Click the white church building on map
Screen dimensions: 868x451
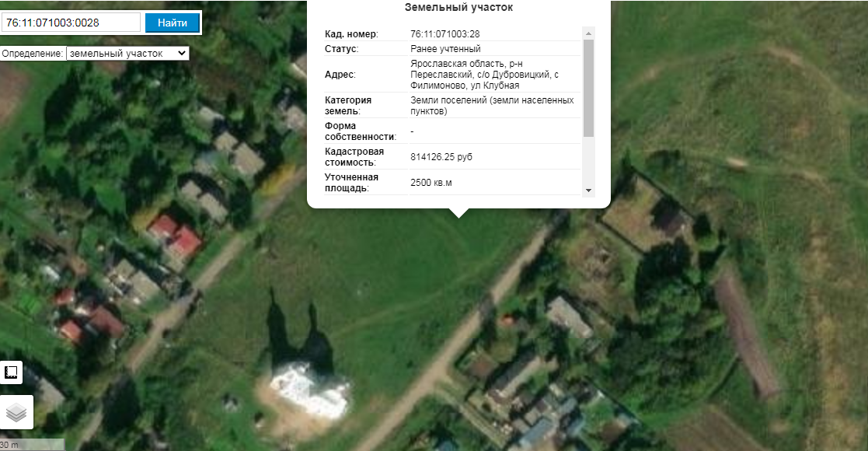[x=310, y=388]
